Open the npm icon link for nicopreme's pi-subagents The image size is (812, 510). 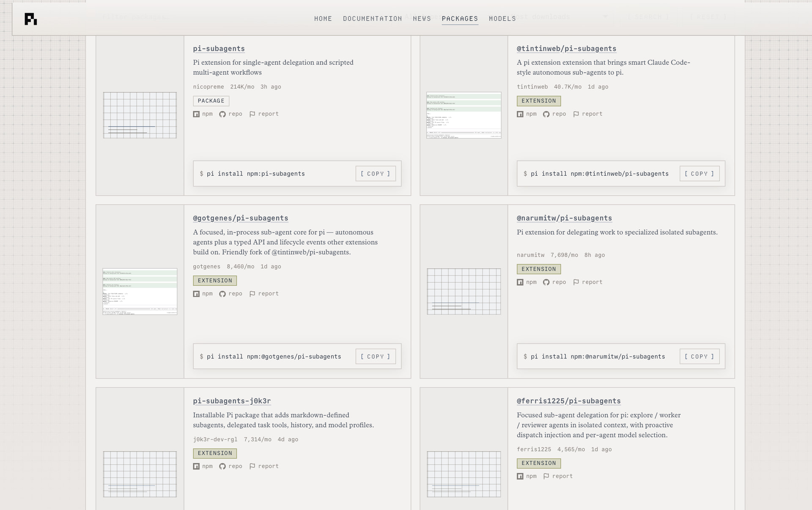click(203, 114)
